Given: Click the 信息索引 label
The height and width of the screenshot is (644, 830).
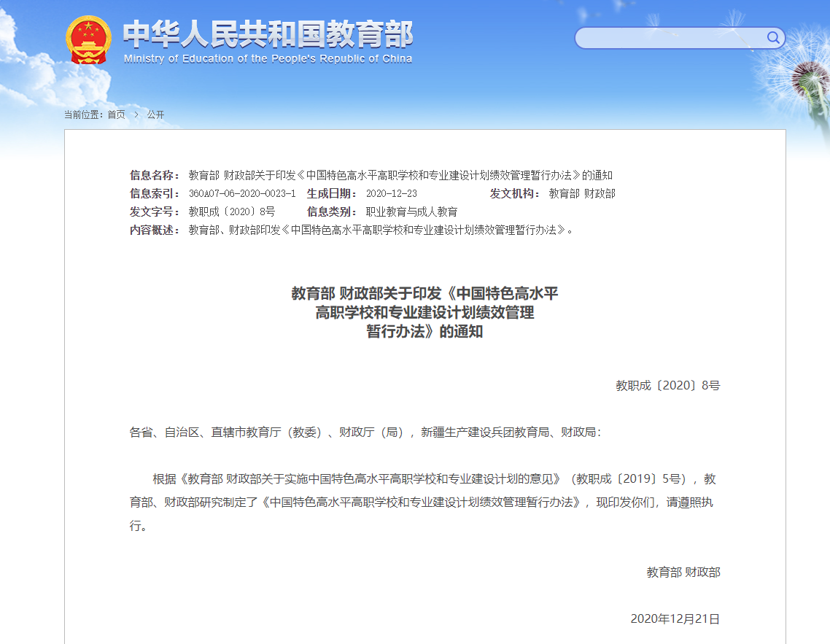Looking at the screenshot, I should pos(155,194).
